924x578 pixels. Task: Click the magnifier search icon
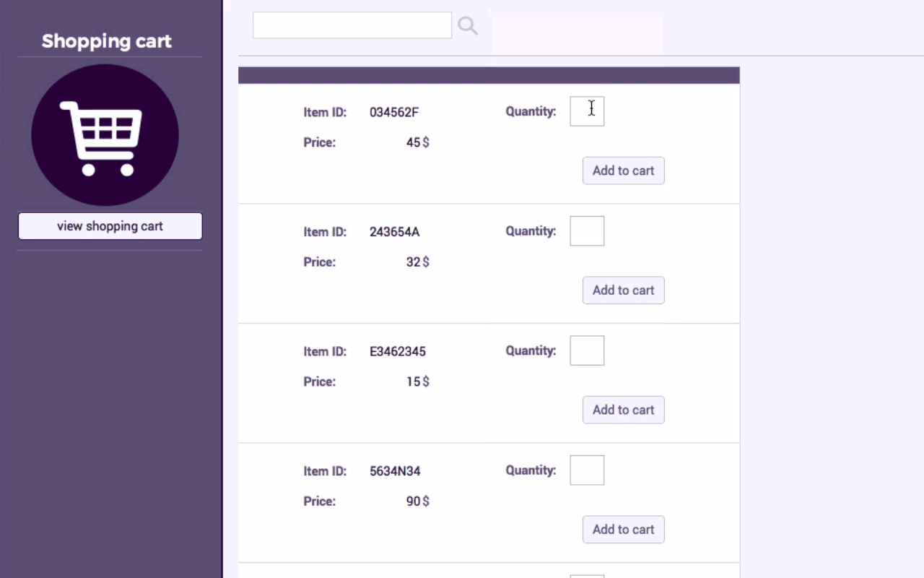pos(468,26)
